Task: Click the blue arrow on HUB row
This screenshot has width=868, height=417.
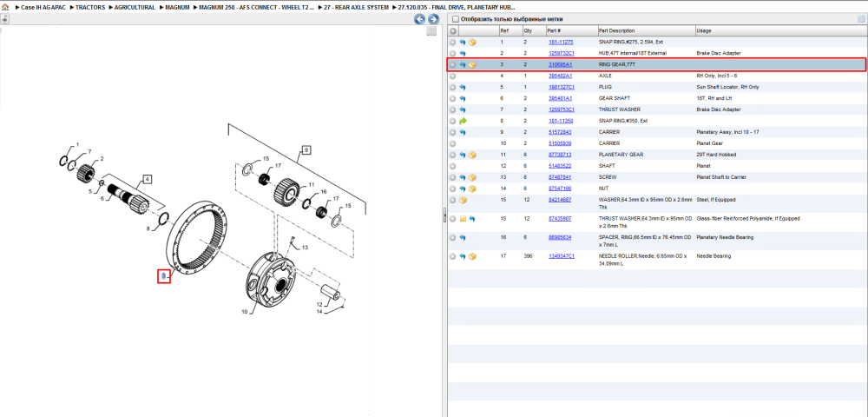Action: pos(463,54)
